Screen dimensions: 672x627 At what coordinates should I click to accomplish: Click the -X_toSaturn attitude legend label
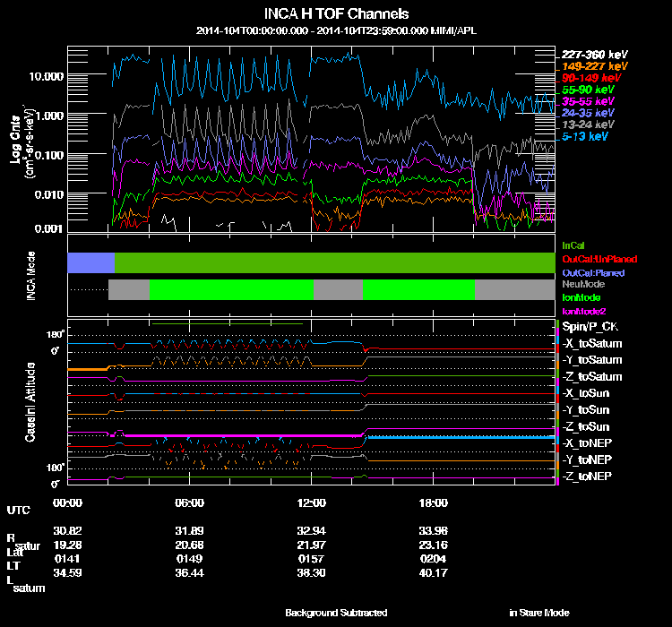click(592, 344)
